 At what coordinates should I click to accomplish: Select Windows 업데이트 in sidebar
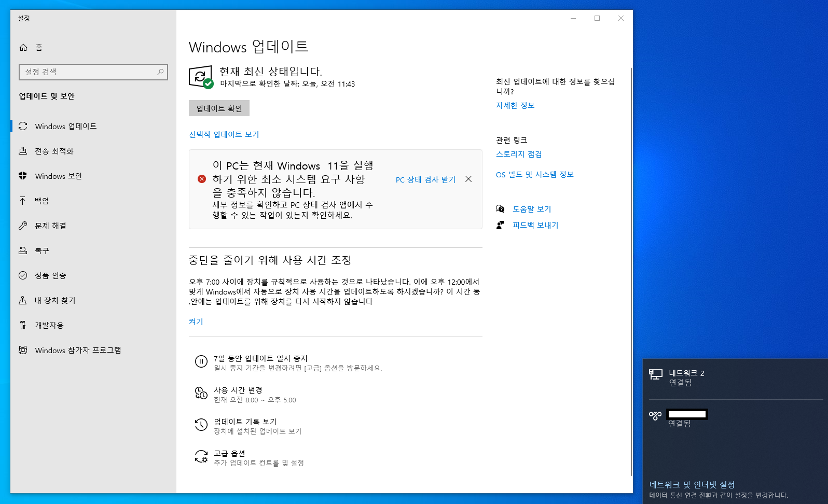93,126
